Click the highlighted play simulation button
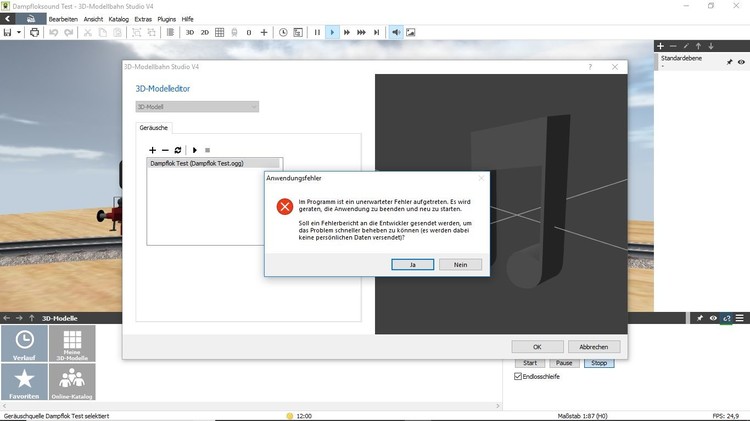Screen dimensions: 750x421 coord(332,33)
